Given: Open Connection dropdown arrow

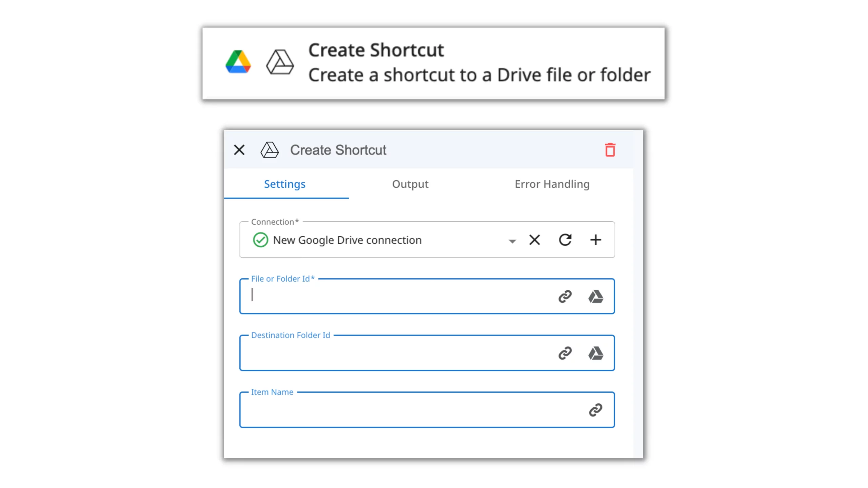Looking at the screenshot, I should coord(512,241).
